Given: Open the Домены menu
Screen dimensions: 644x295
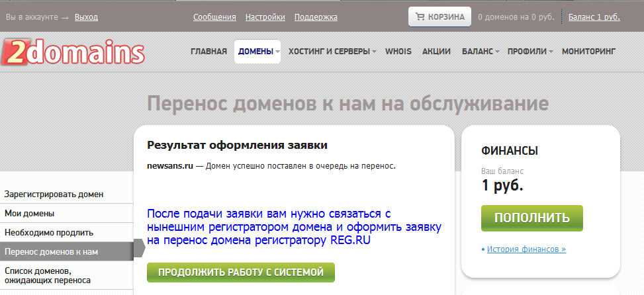Looking at the screenshot, I should tap(257, 52).
